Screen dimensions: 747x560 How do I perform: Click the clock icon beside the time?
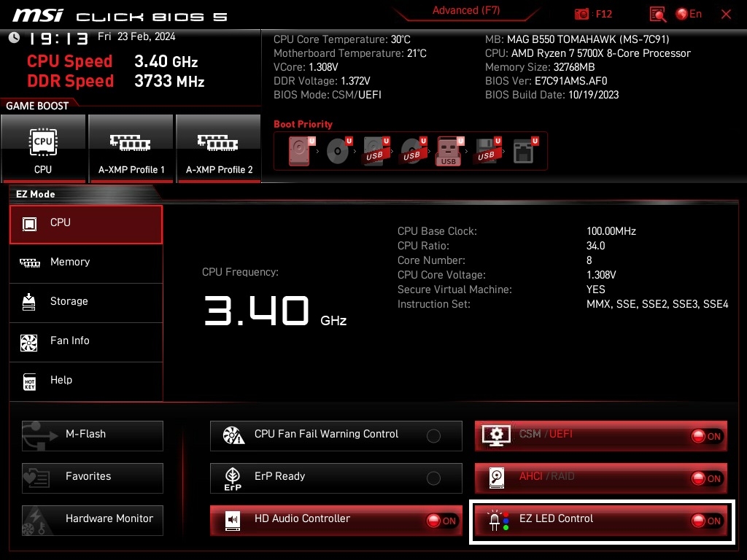point(15,37)
